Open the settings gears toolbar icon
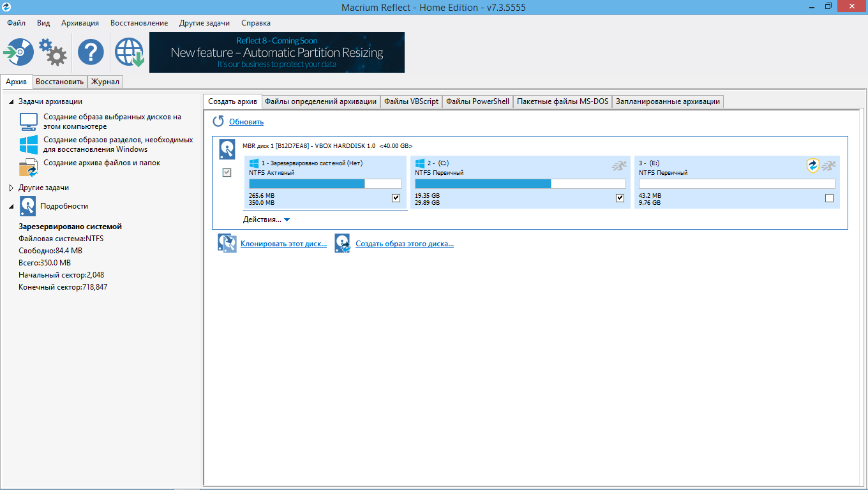868x490 pixels. (52, 52)
